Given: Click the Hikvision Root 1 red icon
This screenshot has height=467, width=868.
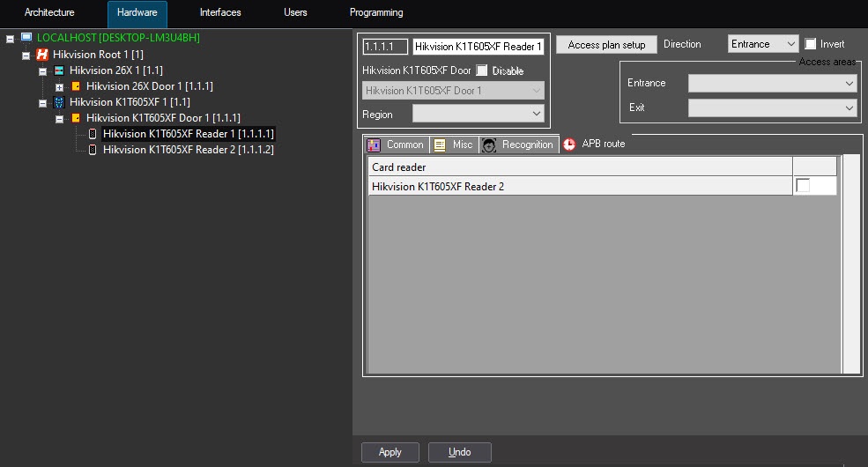Looking at the screenshot, I should (x=42, y=55).
